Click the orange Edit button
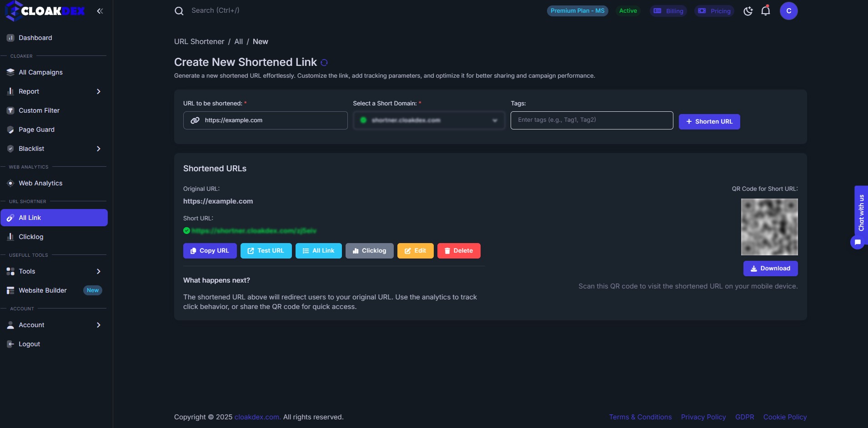 pos(416,251)
